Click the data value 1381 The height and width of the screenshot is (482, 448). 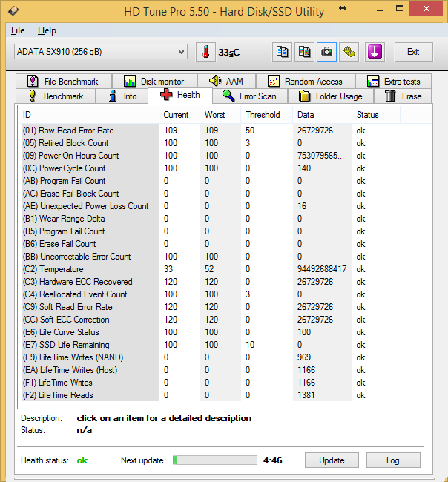(306, 395)
